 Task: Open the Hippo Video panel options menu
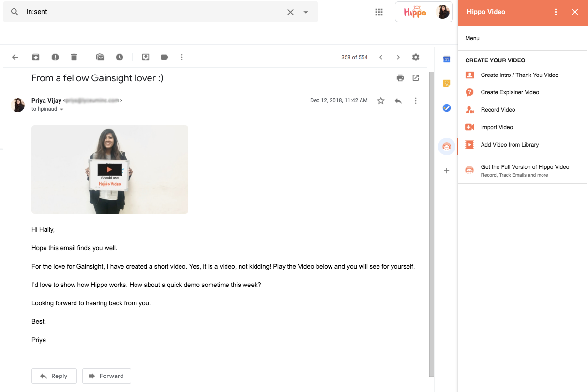(x=556, y=12)
